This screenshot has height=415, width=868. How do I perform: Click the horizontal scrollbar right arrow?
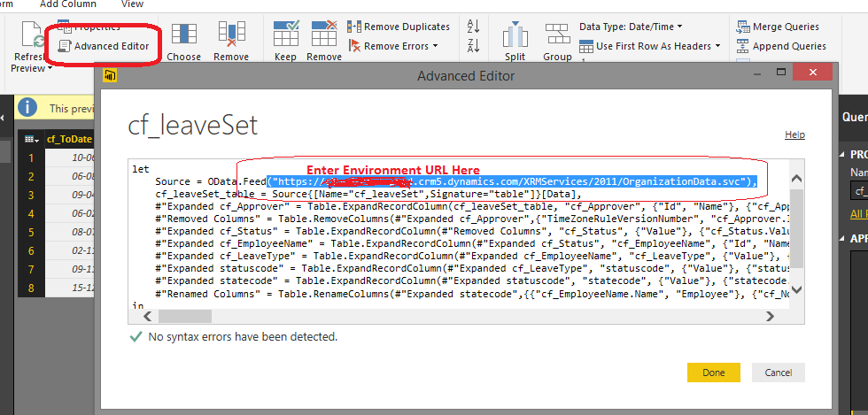770,316
